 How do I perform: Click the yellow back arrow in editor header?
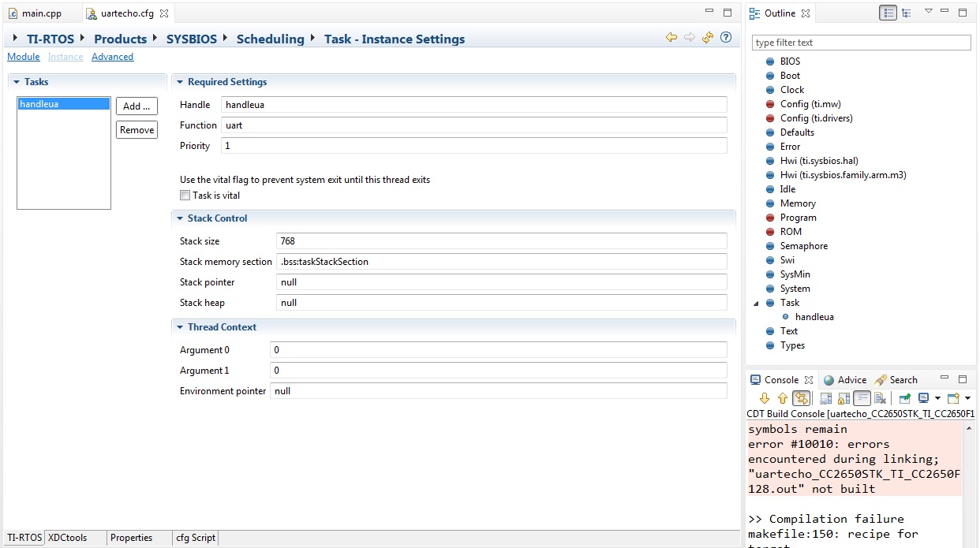click(x=671, y=37)
